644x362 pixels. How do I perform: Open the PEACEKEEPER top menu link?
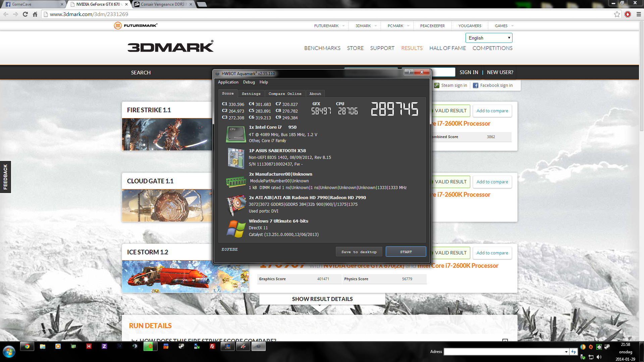(x=432, y=26)
